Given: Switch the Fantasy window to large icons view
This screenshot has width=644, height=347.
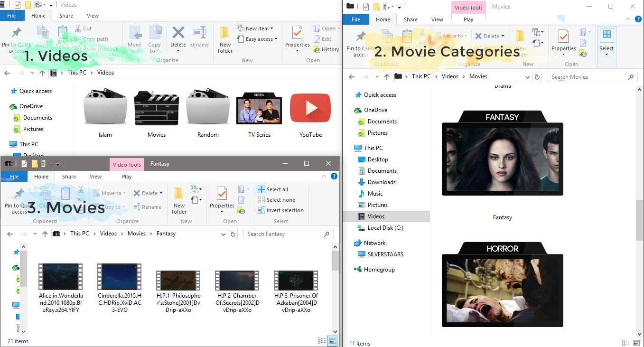Looking at the screenshot, I should tap(333, 341).
